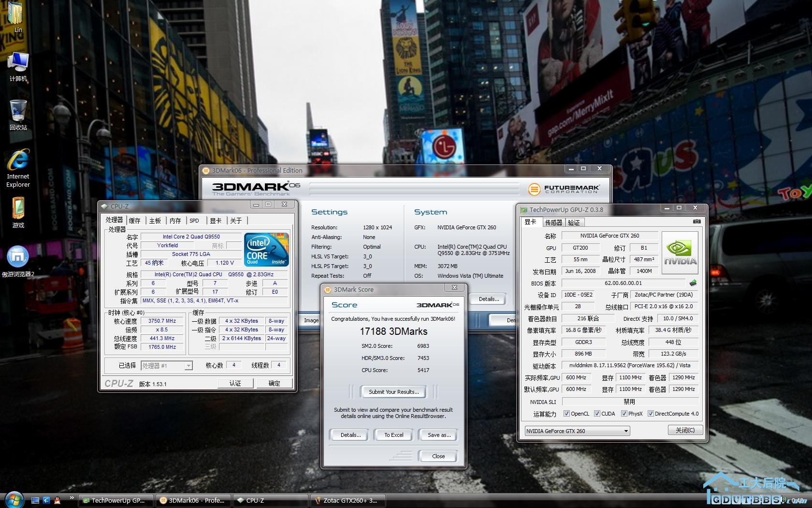This screenshot has width=812, height=508.
Task: Click Submit Your Results button
Action: coord(394,392)
